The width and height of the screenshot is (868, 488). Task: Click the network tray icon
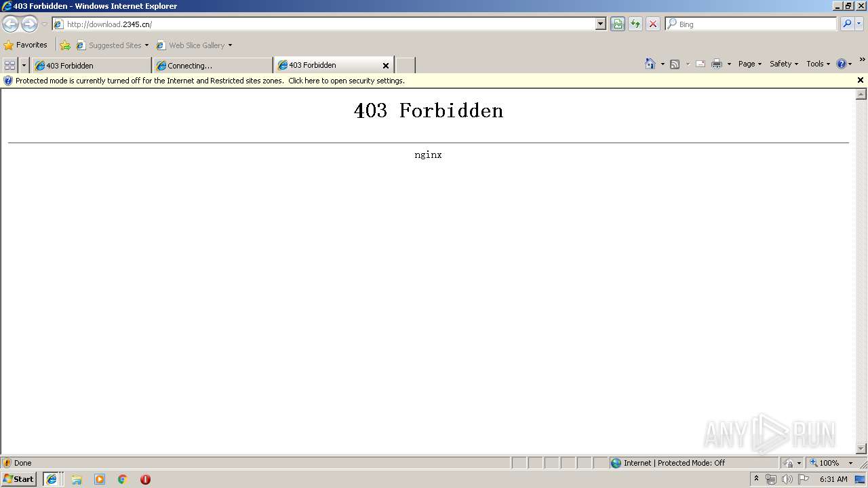[771, 479]
